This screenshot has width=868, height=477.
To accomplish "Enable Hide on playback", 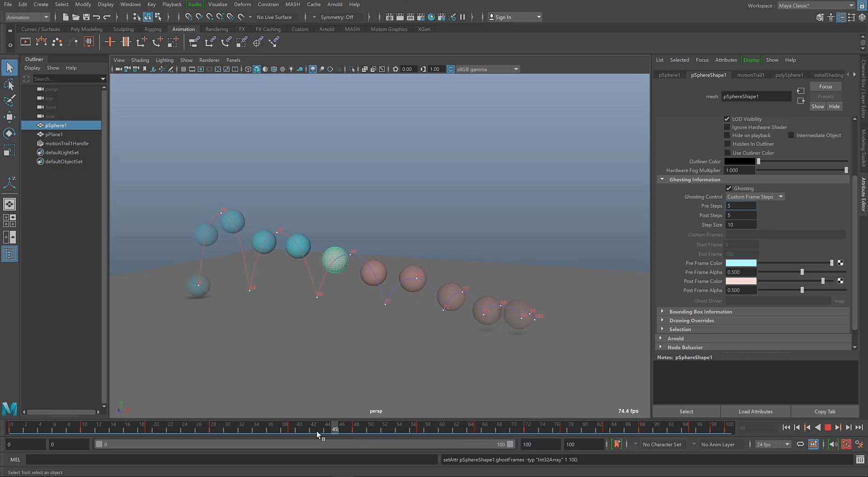I will (x=727, y=135).
